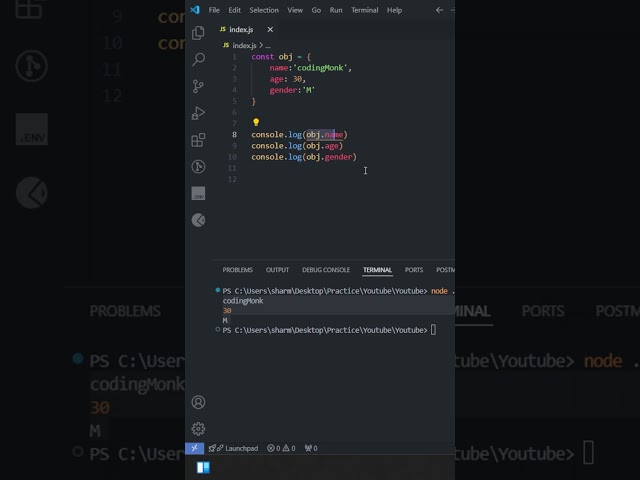Click the 30 output line in the terminal
Viewport: 640px width, 480px height.
[x=227, y=311]
